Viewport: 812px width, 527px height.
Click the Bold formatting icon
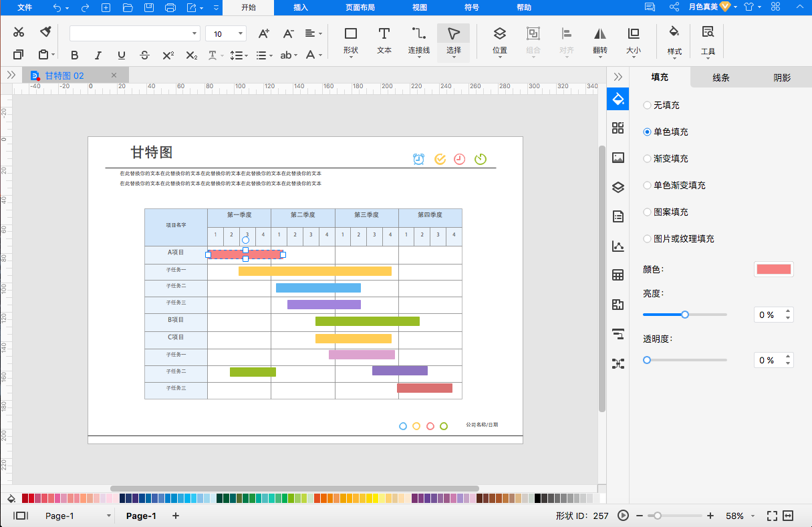tap(74, 55)
